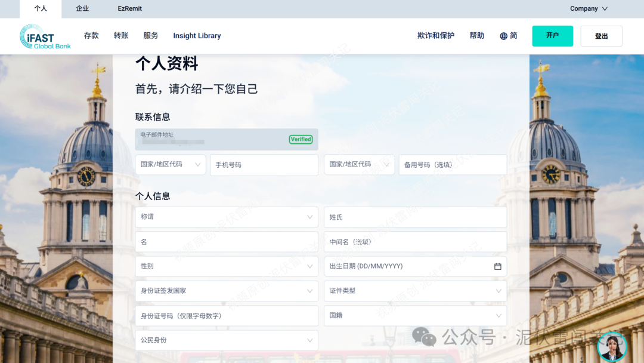Click the 开户 button
The height and width of the screenshot is (363, 644).
coord(552,36)
